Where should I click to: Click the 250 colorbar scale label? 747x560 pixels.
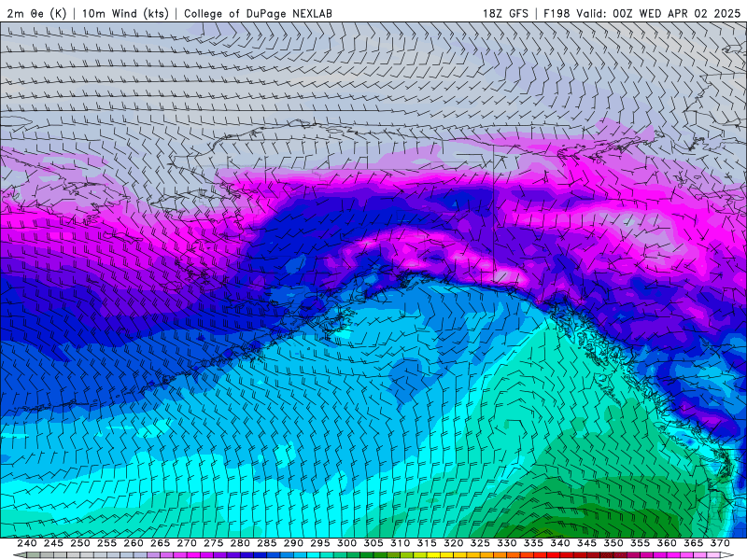click(x=80, y=543)
